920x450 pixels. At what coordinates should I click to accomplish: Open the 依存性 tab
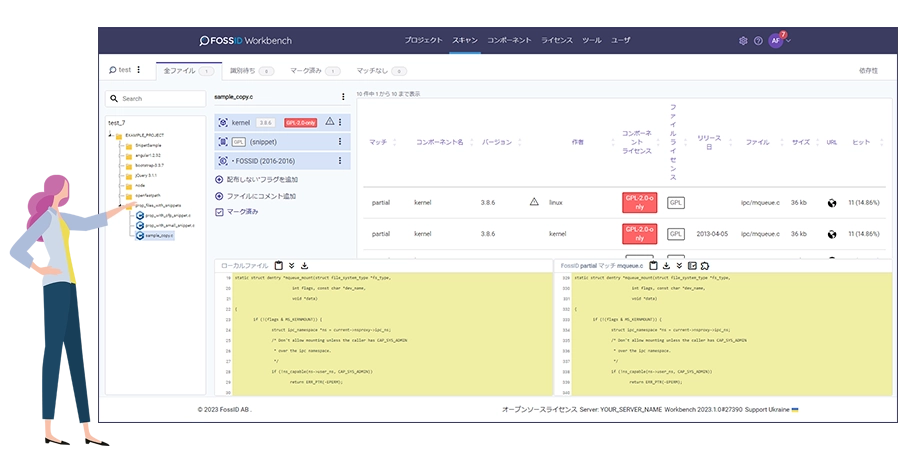[x=868, y=70]
